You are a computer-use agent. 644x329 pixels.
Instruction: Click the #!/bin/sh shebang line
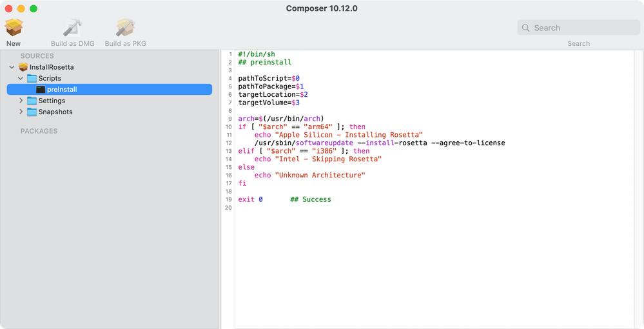pos(257,54)
